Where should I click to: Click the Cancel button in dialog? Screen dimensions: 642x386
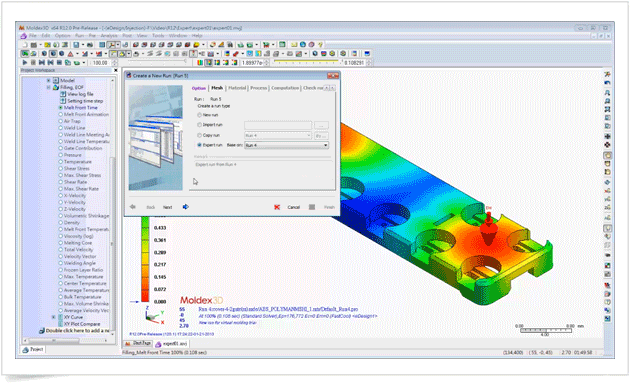tap(294, 207)
